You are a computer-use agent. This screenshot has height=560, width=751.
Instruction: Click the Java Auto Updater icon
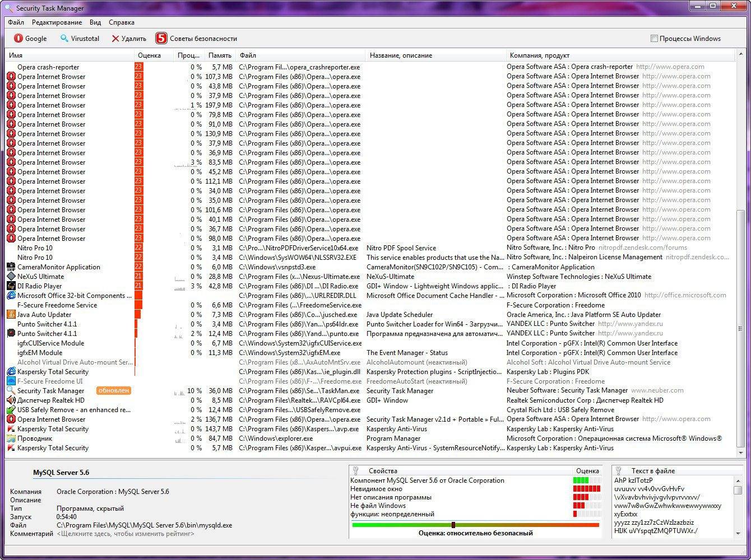[11, 315]
